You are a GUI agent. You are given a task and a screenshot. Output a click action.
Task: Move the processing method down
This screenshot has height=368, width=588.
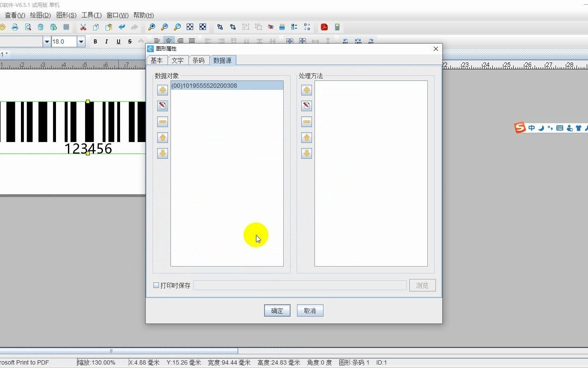coord(306,153)
